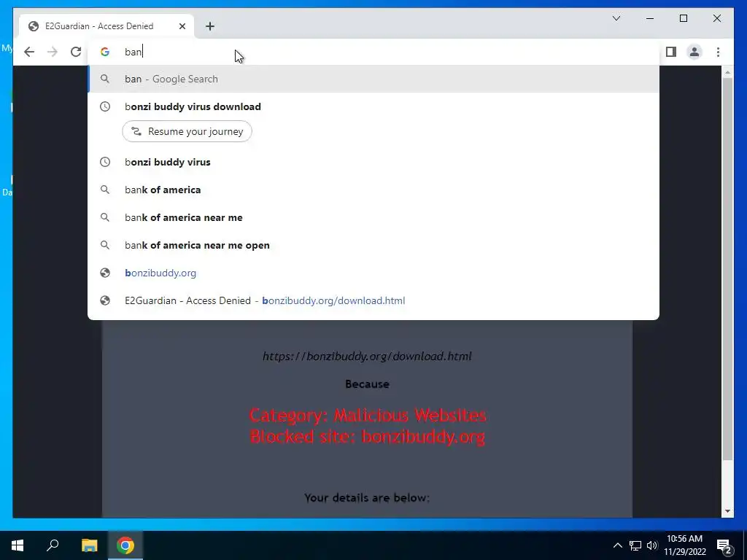Click the network icon in system tray

click(x=635, y=545)
